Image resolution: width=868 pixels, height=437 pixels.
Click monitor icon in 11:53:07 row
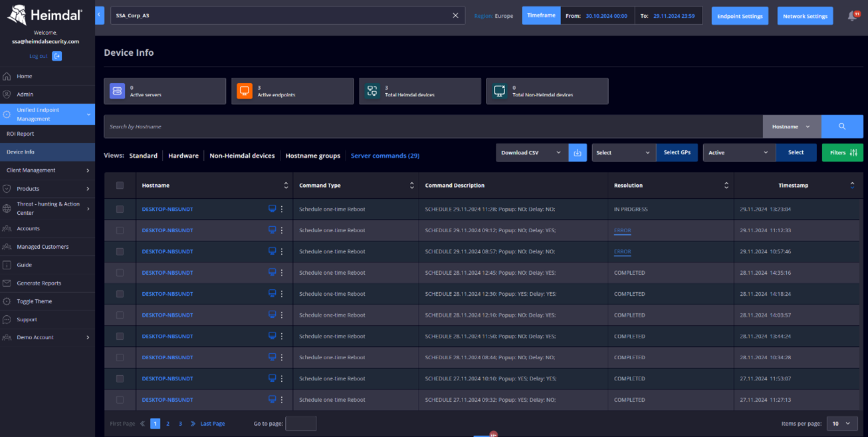pos(272,378)
